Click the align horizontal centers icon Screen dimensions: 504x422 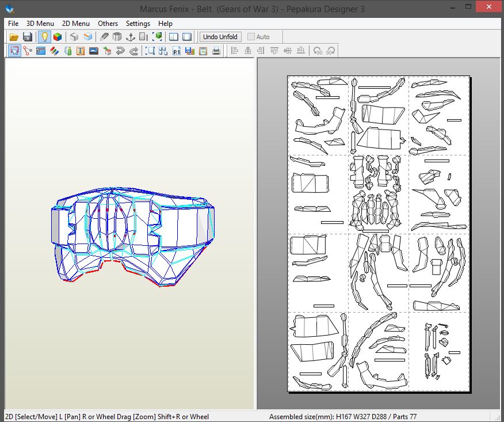click(x=248, y=51)
